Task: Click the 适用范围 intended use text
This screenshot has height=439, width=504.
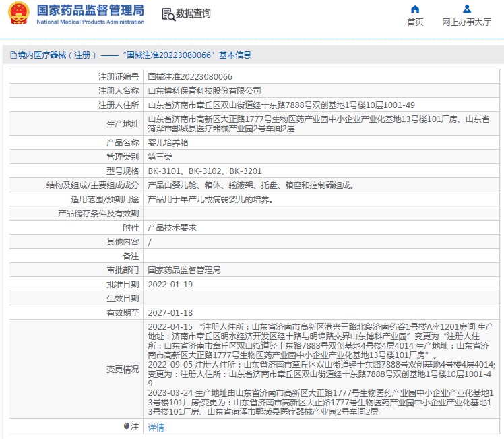Action: coord(211,199)
